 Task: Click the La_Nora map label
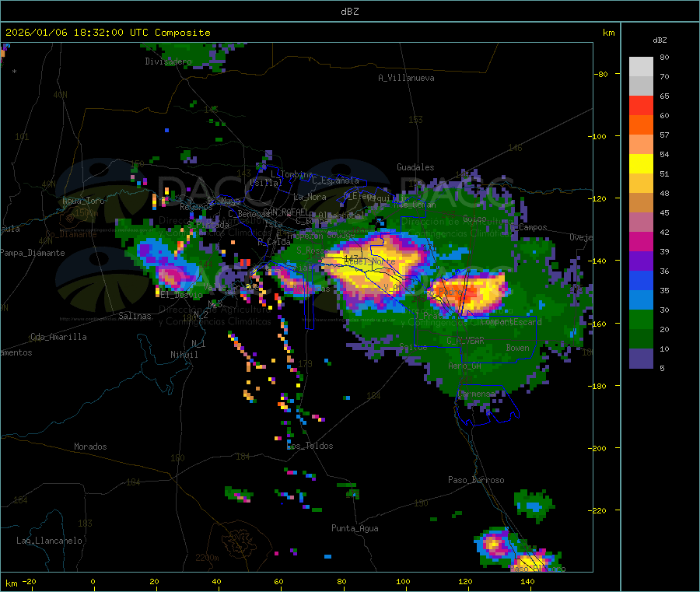pyautogui.click(x=310, y=197)
